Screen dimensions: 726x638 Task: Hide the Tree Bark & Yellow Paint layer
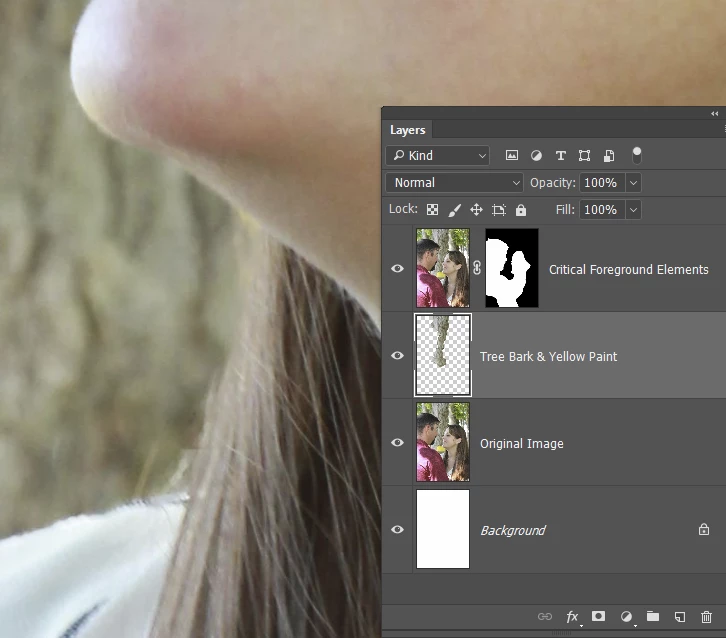[x=397, y=356]
